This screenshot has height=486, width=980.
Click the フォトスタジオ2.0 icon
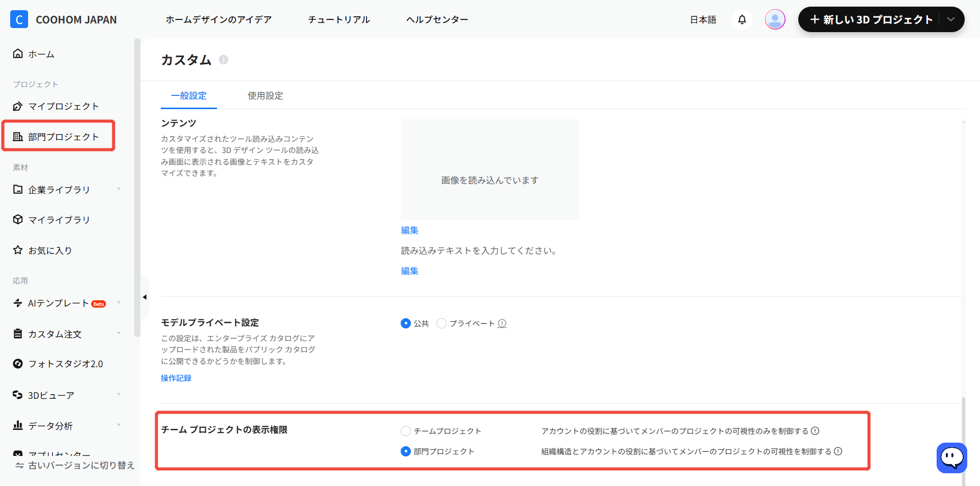click(18, 364)
